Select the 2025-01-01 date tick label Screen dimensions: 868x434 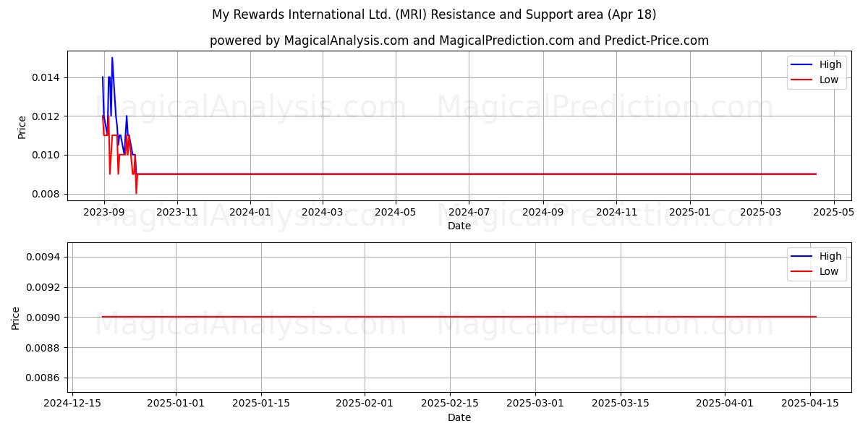point(176,404)
